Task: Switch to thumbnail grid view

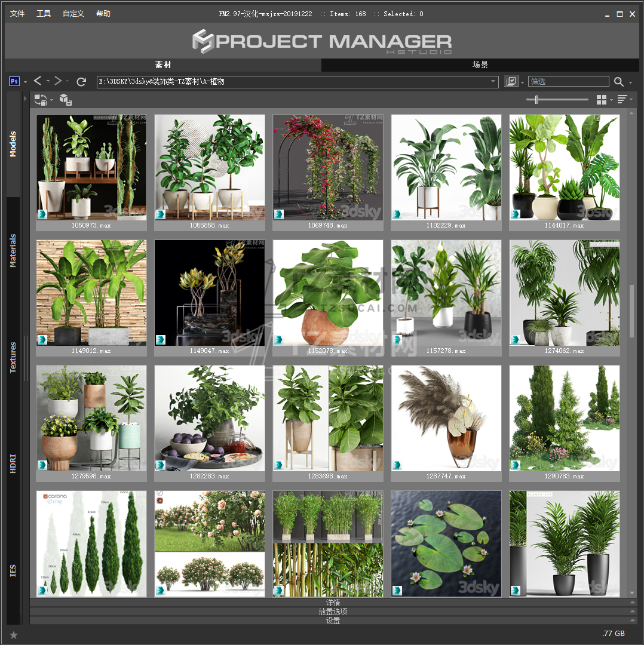Action: [x=602, y=100]
